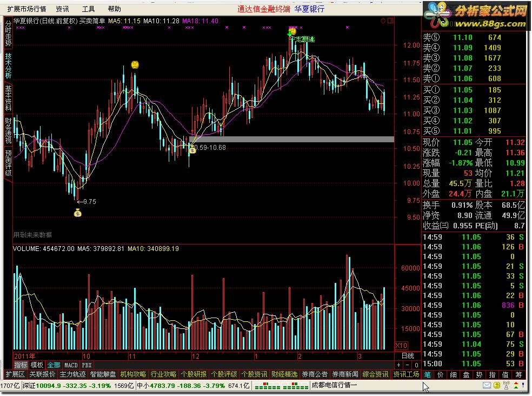This screenshot has width=532, height=396.
Task: Open the 财经精选 bottom tab
Action: click(x=284, y=374)
